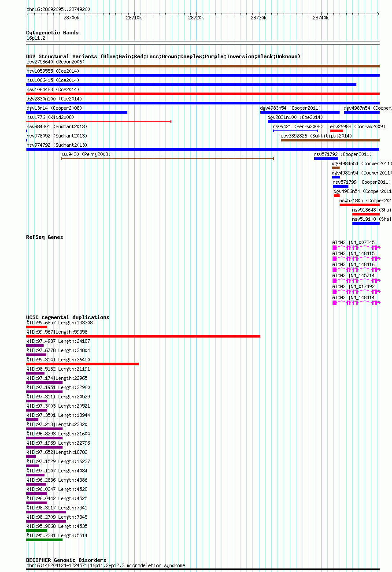Click nsv1776 (Kidd2008) variant

click(99, 122)
